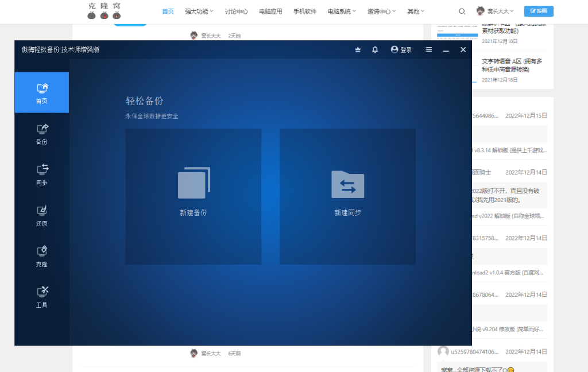Screen dimensions: 588x372
Task: Open the v1.0.4 官方版 comment link
Action: coord(508,273)
